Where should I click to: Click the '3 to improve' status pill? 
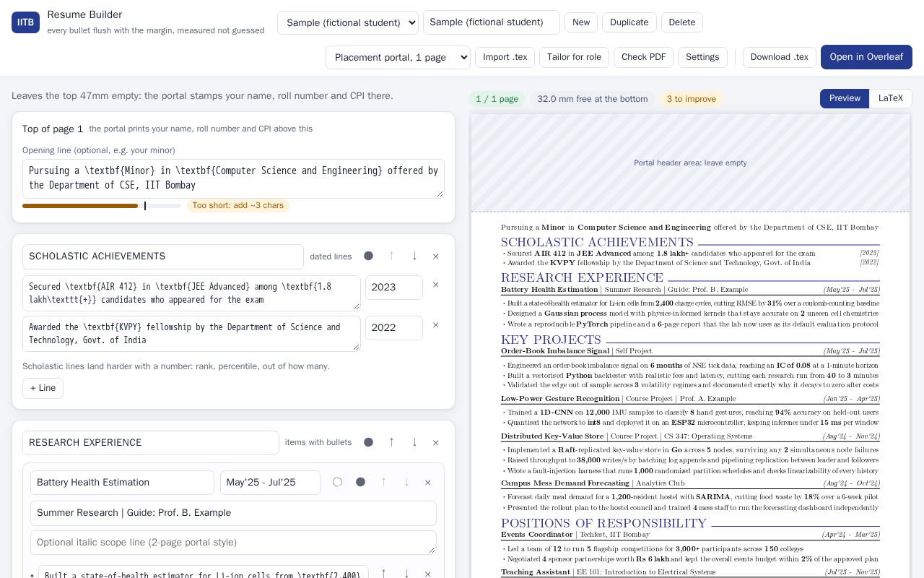692,99
